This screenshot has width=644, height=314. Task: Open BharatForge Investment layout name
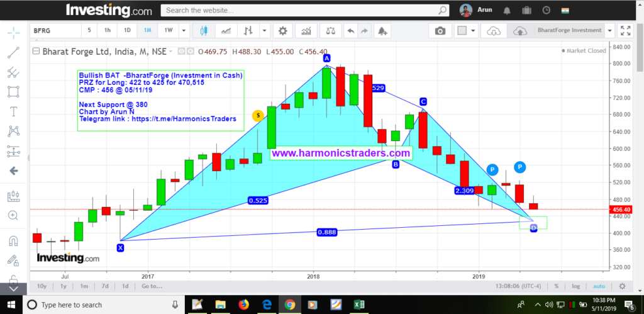tap(569, 30)
